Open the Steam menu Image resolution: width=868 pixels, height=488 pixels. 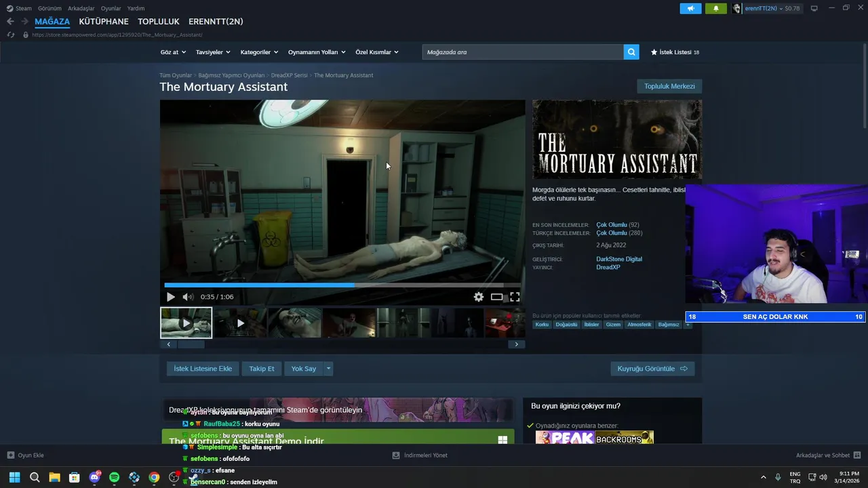pos(20,8)
